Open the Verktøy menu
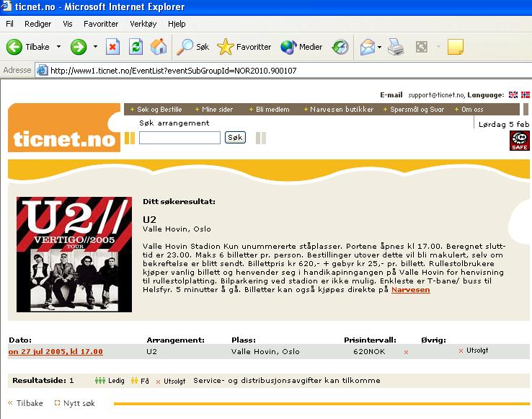The width and height of the screenshot is (532, 419). [x=143, y=24]
